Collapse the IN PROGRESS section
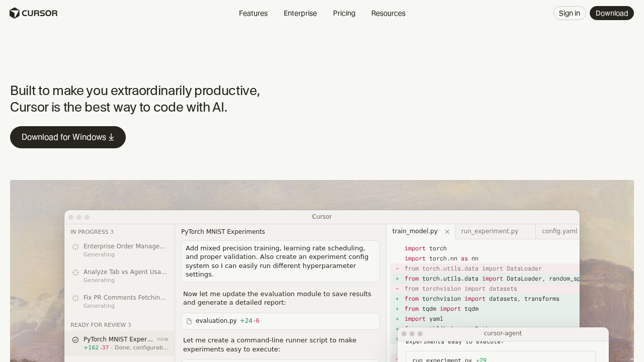 (92, 232)
